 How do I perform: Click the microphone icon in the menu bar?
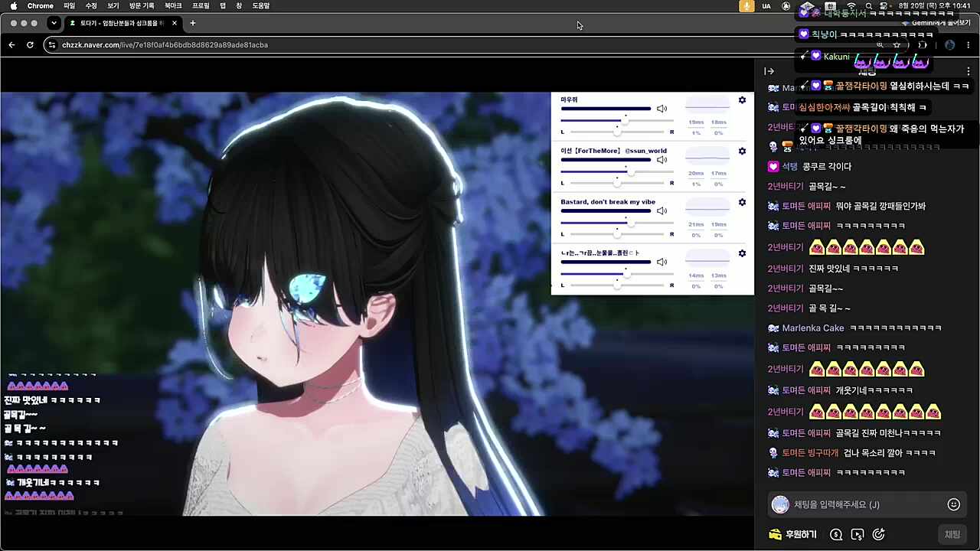(x=746, y=6)
